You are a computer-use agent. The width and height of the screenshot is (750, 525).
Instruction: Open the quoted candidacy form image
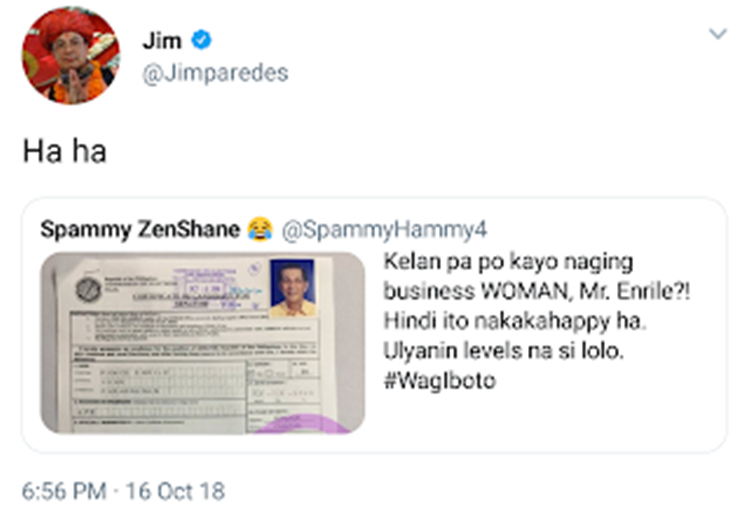(x=203, y=343)
